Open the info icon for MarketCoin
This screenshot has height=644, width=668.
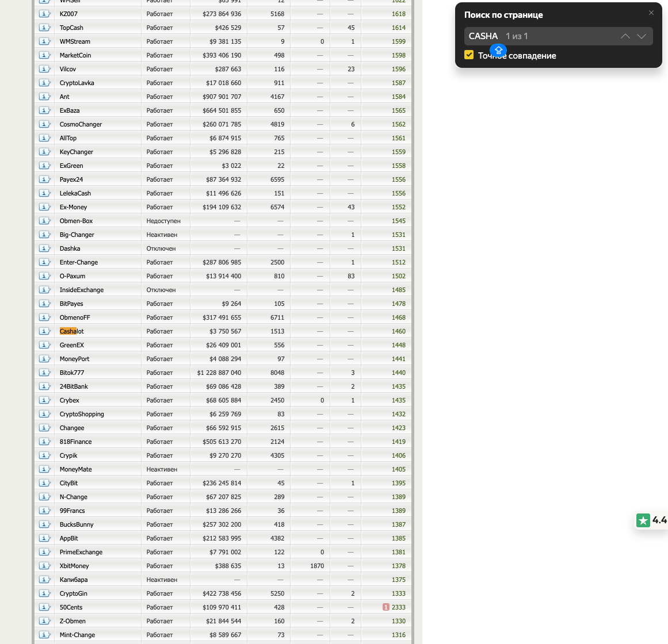click(44, 55)
